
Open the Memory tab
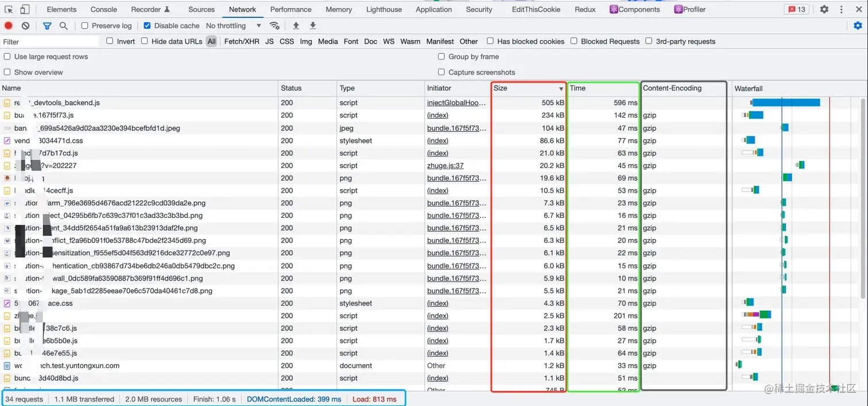(x=339, y=9)
